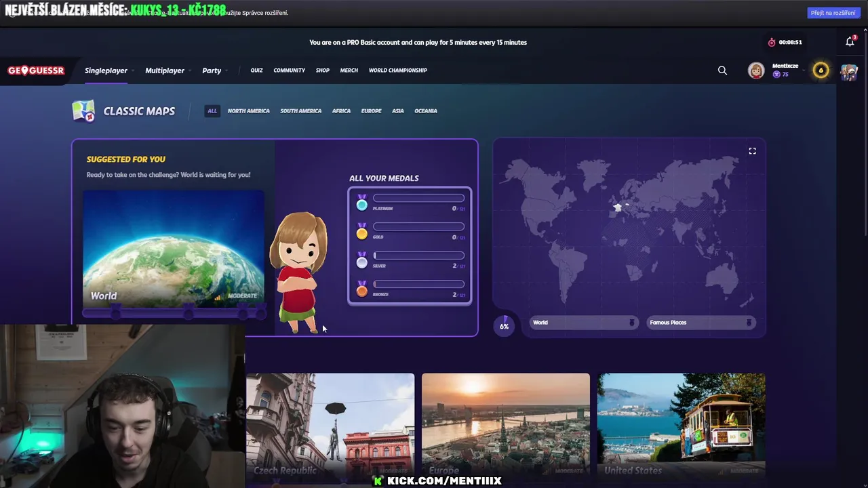Select the Silver medal icon
Viewport: 868px width, 488px height.
tap(361, 260)
